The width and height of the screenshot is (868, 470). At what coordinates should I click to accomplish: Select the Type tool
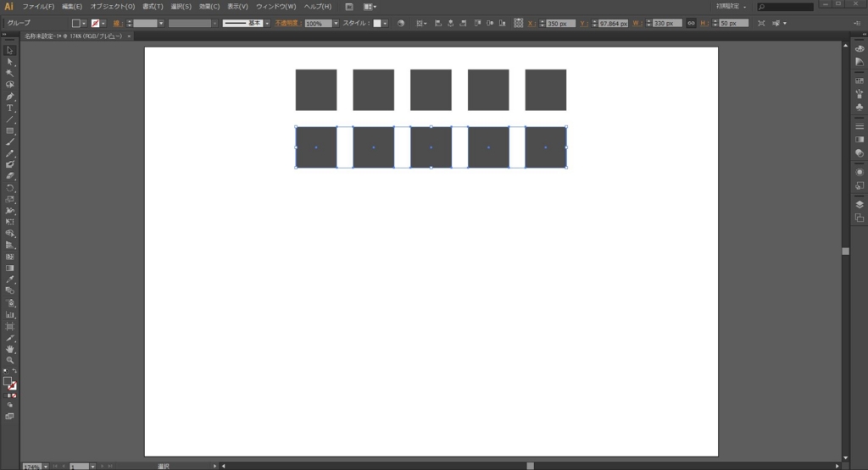(9, 108)
